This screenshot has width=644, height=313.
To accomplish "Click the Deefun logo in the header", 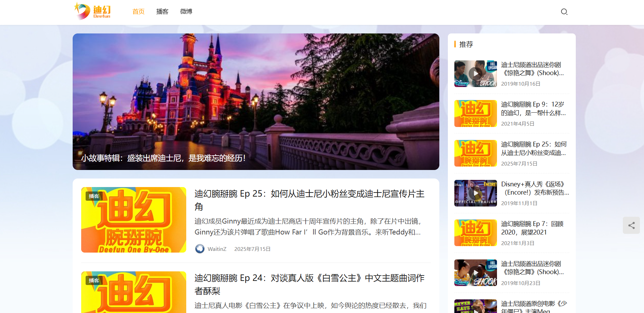I will [92, 11].
